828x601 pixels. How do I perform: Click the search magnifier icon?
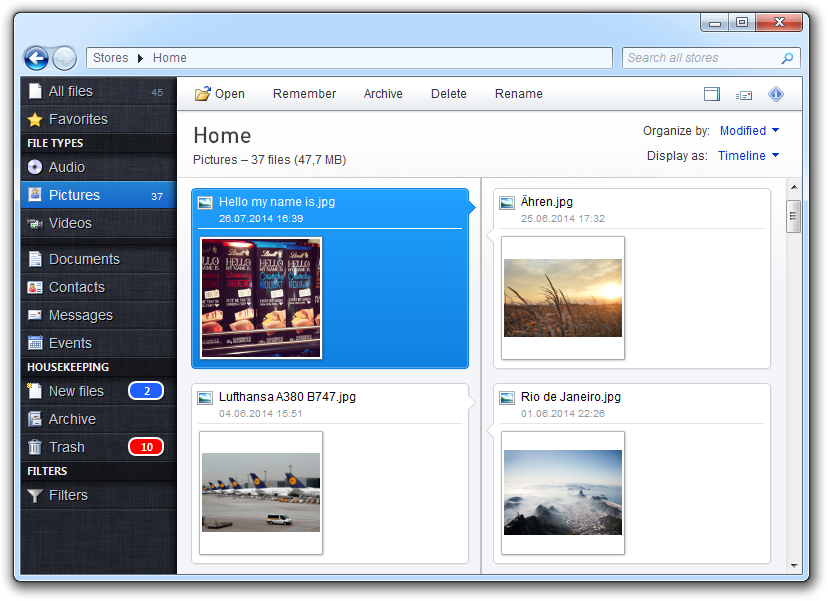[788, 59]
